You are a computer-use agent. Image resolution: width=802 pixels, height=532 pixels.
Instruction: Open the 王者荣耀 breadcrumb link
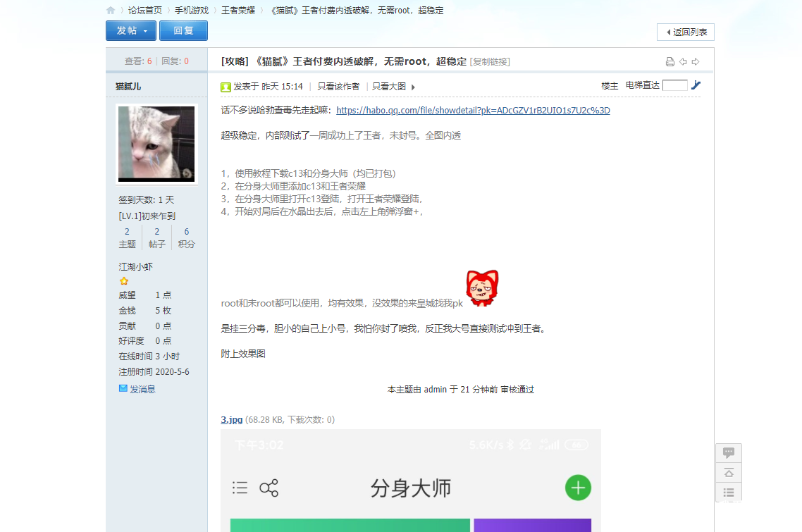(238, 11)
